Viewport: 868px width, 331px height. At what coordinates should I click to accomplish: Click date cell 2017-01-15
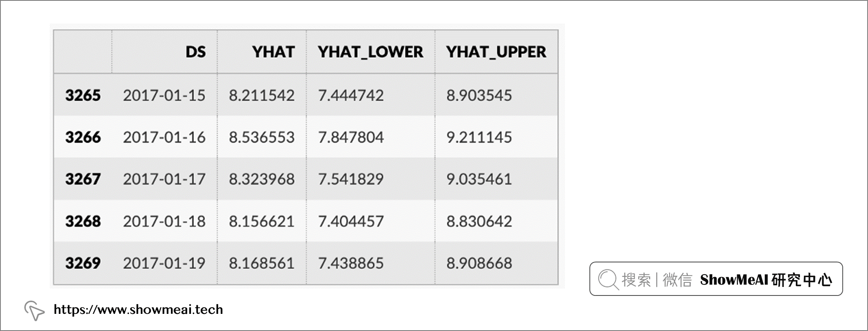tap(164, 96)
